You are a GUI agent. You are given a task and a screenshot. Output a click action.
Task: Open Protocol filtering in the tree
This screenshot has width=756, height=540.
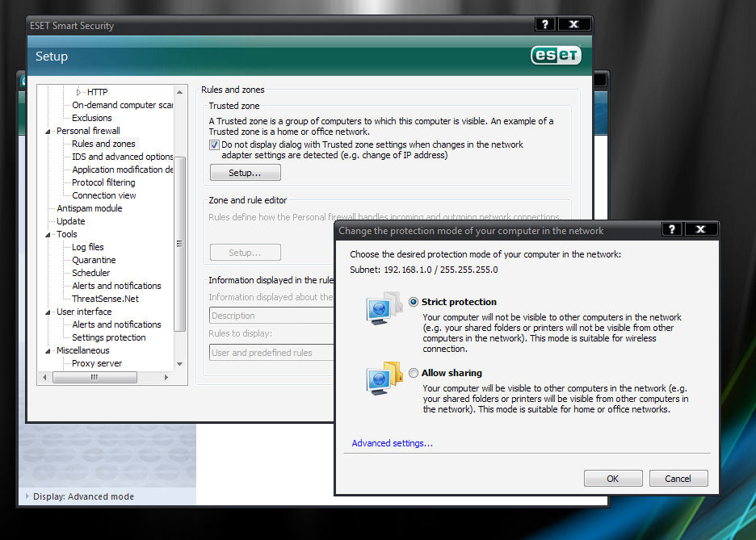[x=103, y=182]
